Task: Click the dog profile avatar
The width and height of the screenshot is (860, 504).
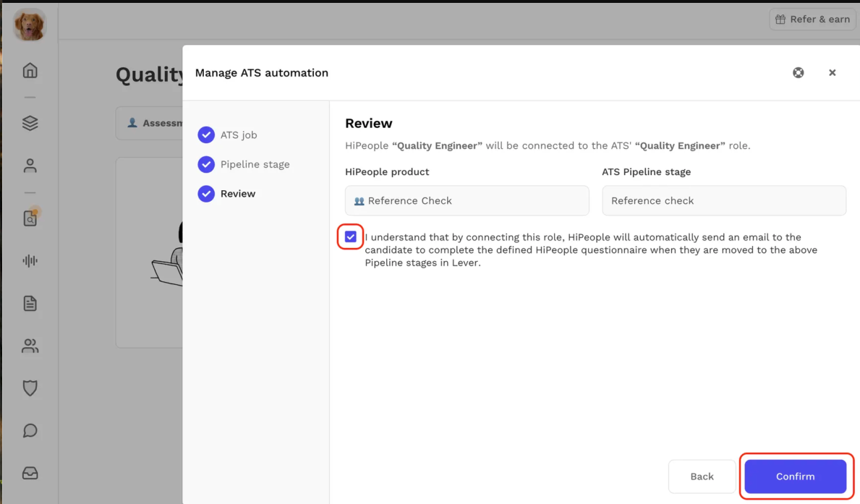Action: point(30,25)
